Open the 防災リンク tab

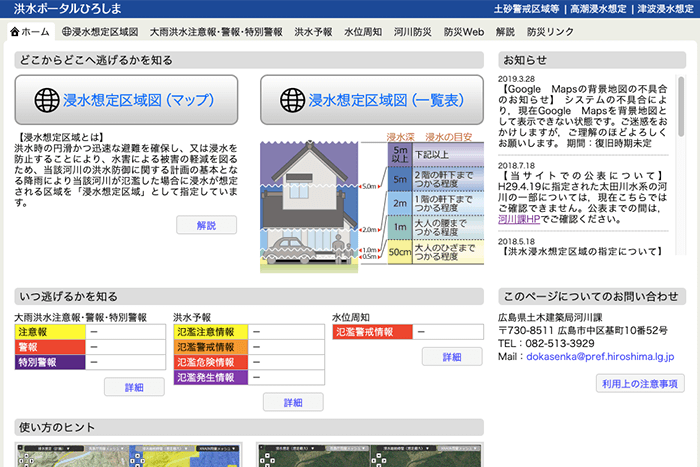pyautogui.click(x=551, y=32)
